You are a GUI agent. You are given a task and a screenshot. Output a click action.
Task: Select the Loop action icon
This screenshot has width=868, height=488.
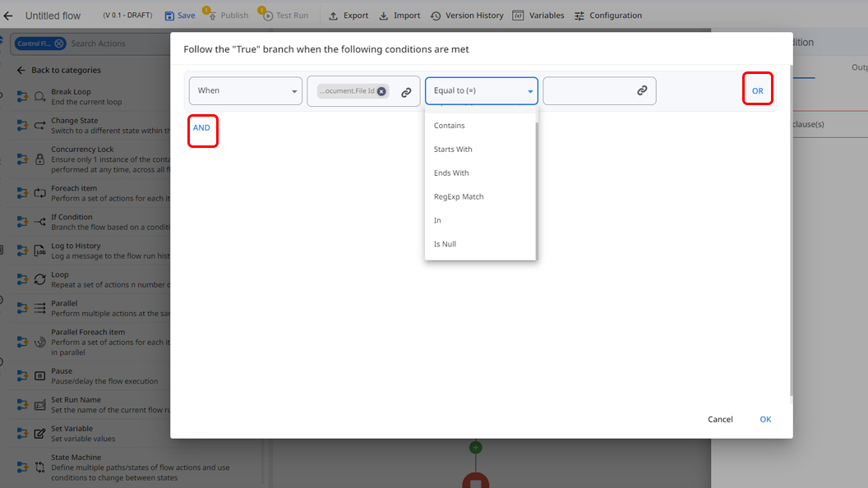pos(39,279)
